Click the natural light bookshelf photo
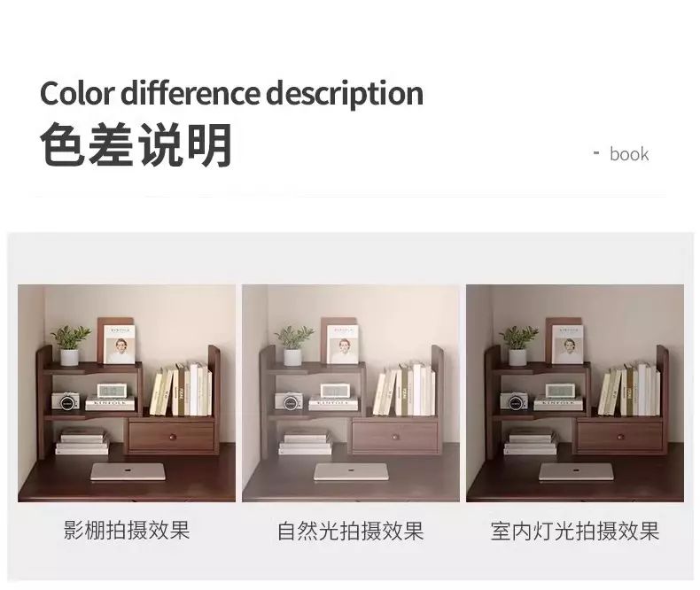The height and width of the screenshot is (590, 700). [x=351, y=392]
